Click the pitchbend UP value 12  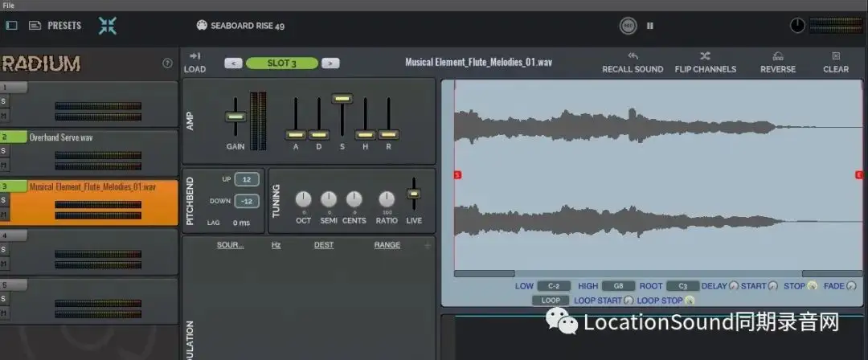click(247, 180)
